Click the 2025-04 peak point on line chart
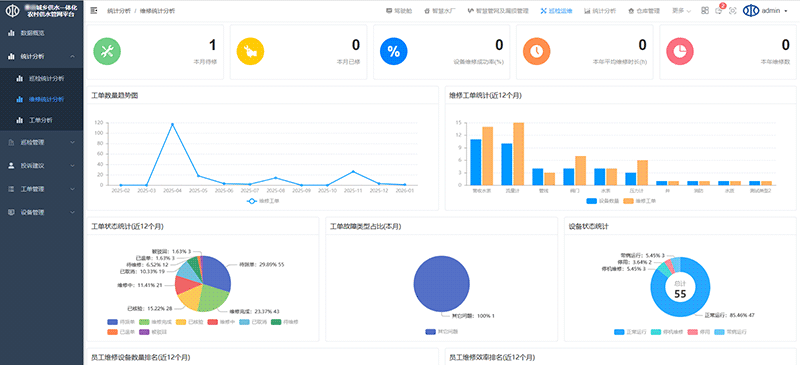Viewport: 800px width, 365px height. pyautogui.click(x=172, y=124)
